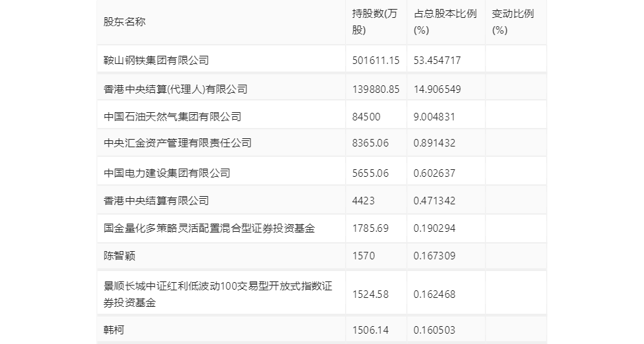Viewport: 644px width, 344px height.
Task: Select shareholder name 韩柯
Action: point(114,330)
